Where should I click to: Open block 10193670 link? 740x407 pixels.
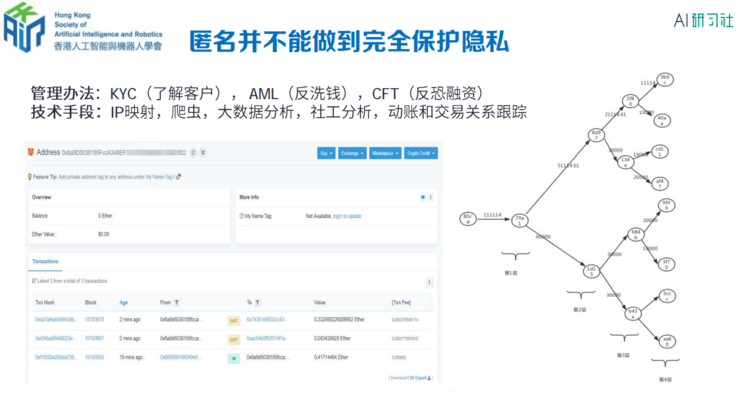point(94,320)
